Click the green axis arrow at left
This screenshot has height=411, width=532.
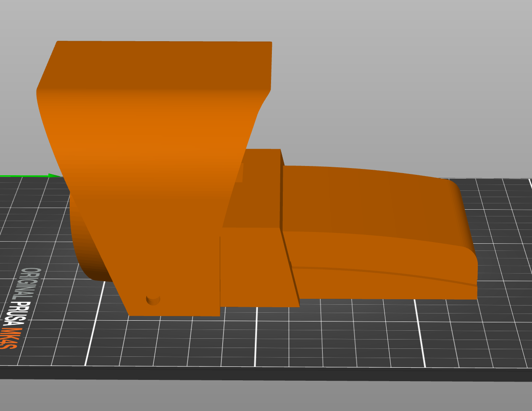click(x=52, y=176)
